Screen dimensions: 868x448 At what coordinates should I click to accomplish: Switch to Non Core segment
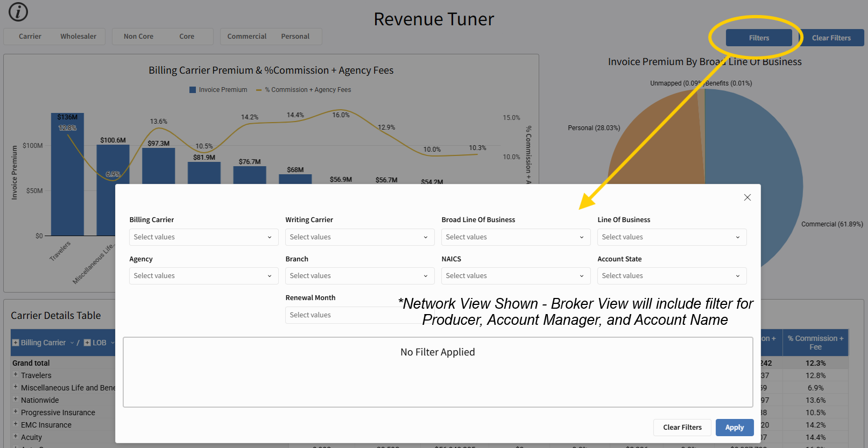point(138,37)
